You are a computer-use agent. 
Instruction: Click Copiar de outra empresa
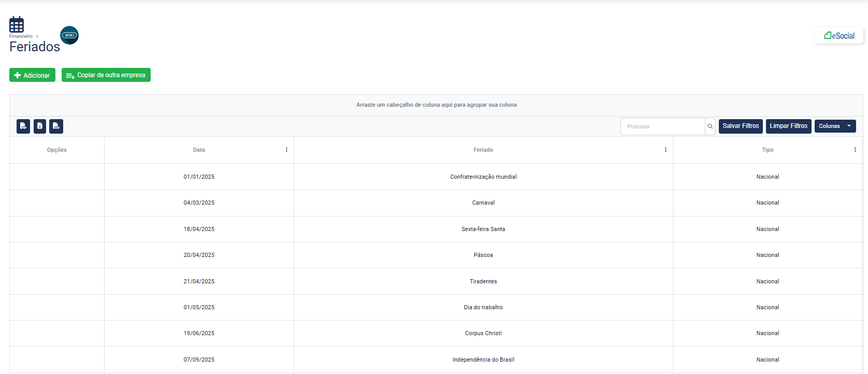point(106,75)
